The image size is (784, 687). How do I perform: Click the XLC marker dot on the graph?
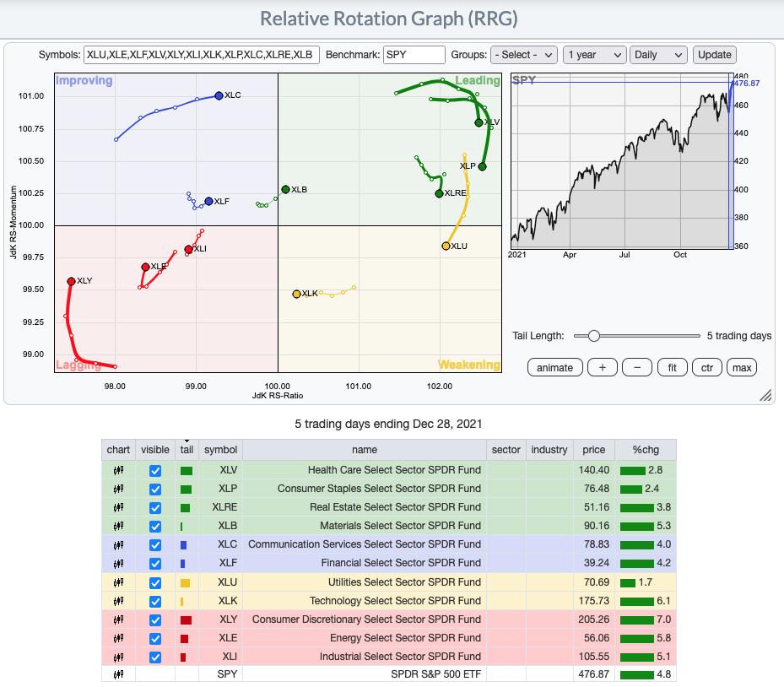pyautogui.click(x=219, y=95)
